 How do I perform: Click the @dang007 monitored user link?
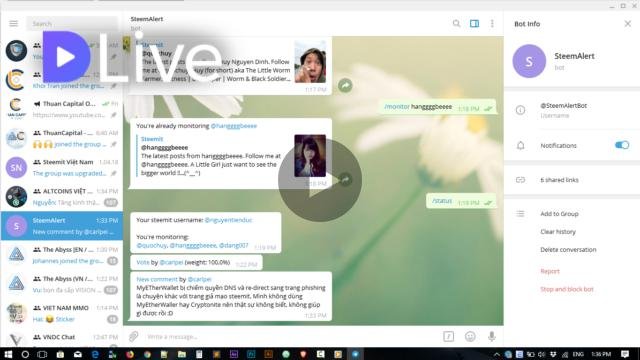click(233, 245)
